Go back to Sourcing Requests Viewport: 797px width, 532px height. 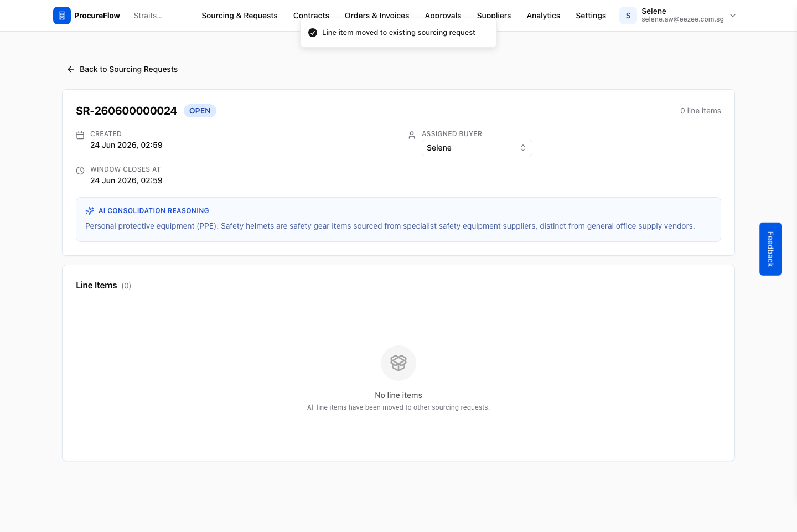[122, 69]
